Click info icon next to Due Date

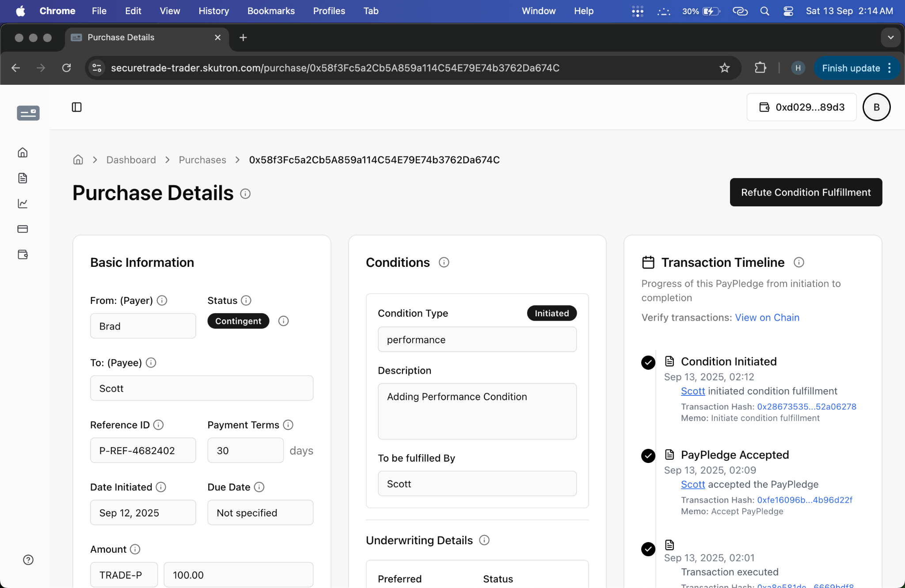click(259, 487)
